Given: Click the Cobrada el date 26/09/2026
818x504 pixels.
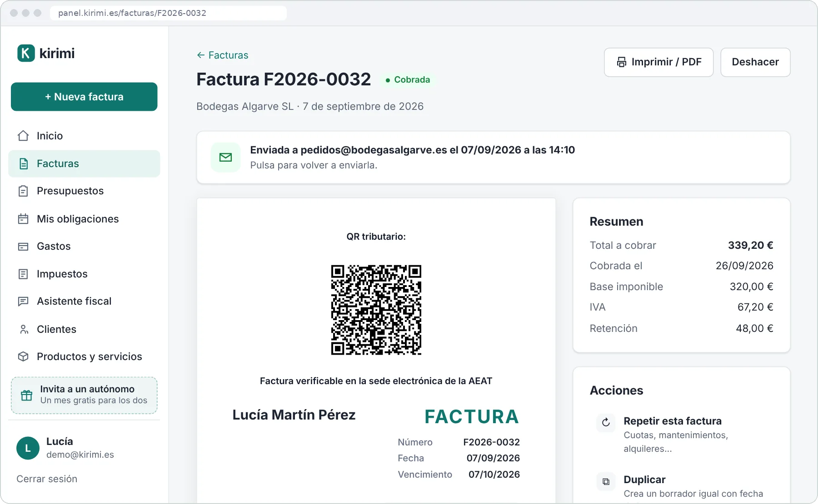Looking at the screenshot, I should [x=744, y=266].
